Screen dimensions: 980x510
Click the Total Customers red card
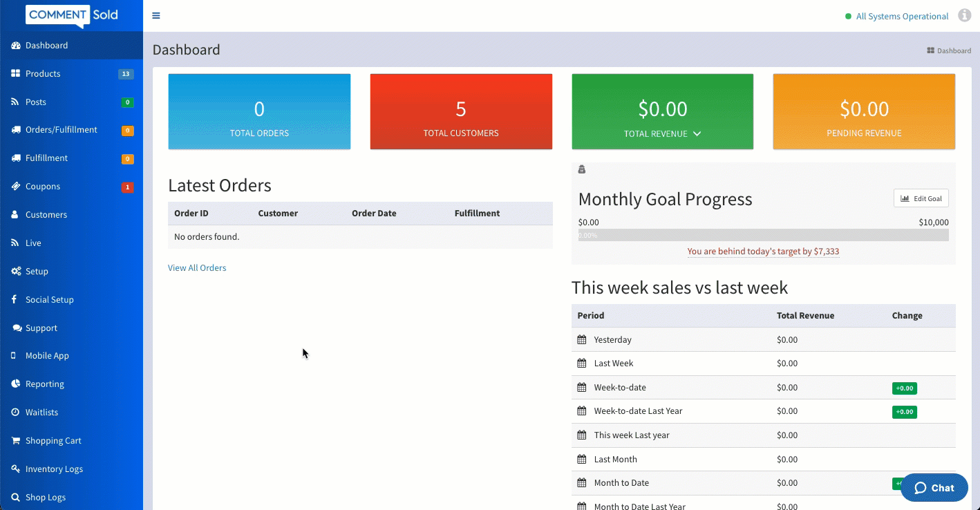click(x=461, y=112)
